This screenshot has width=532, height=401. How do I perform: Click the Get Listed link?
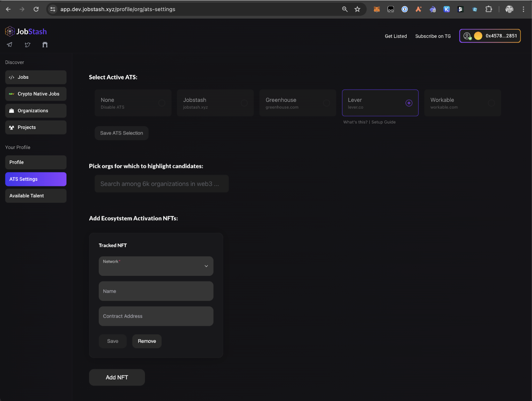click(x=396, y=36)
